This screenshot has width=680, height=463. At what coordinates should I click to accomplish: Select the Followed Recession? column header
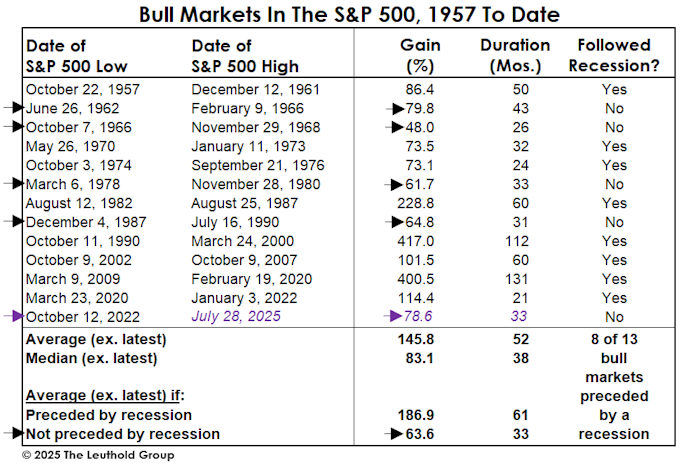click(614, 55)
